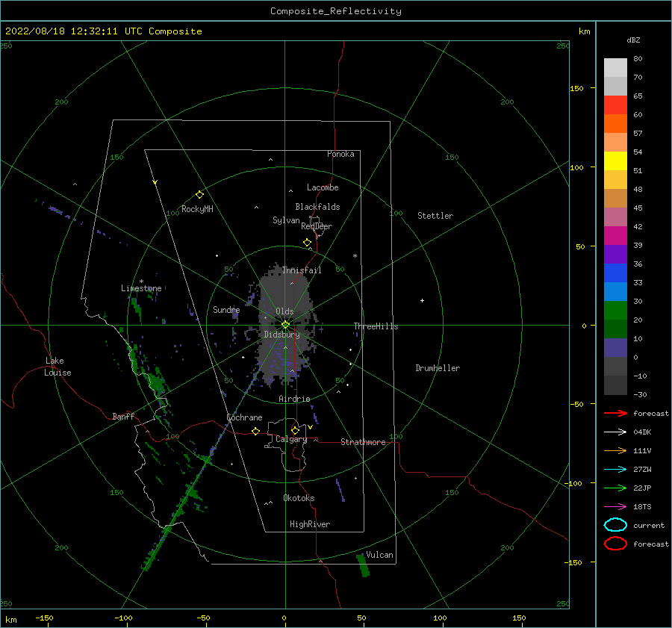Image resolution: width=672 pixels, height=628 pixels.
Task: Click the magenta 42–39 dBZ color swatch
Action: tap(615, 235)
